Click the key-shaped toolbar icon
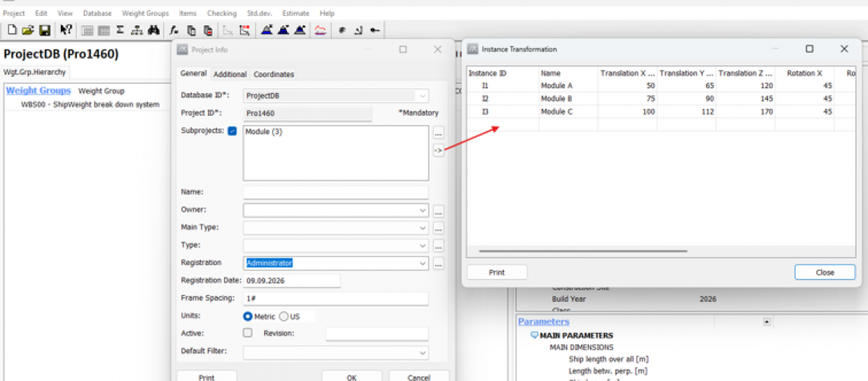Image resolution: width=868 pixels, height=381 pixels. point(375,30)
